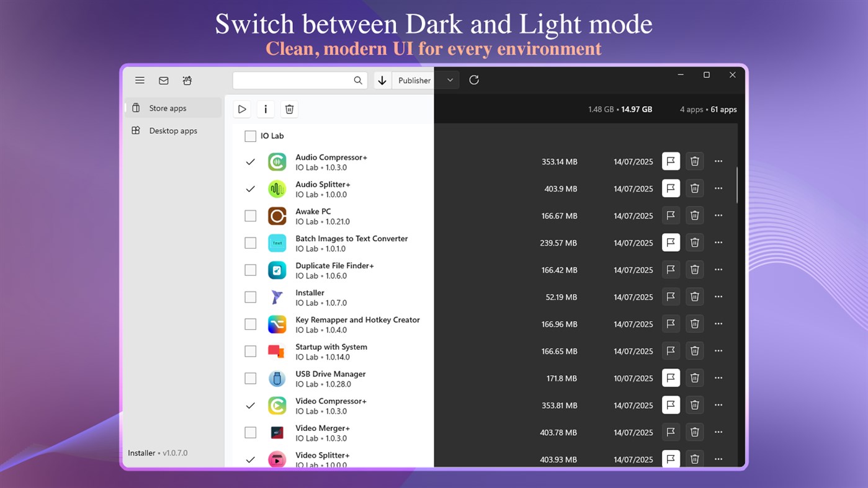Open the navigation hamburger menu
This screenshot has height=488, width=868.
[140, 80]
